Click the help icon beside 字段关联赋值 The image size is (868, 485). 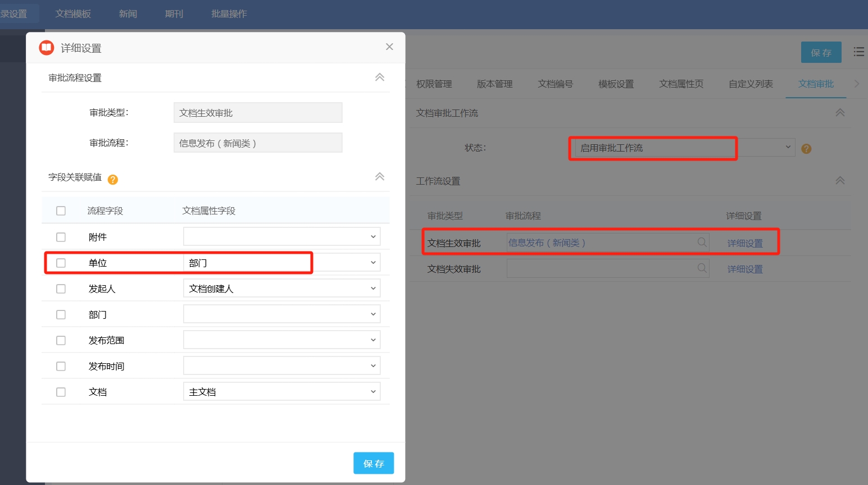113,180
